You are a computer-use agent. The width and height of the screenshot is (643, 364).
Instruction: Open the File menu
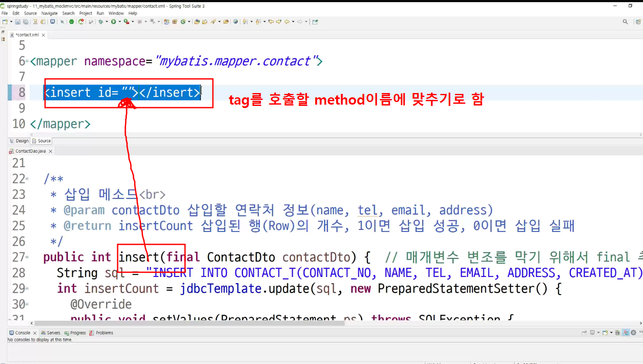(x=5, y=13)
